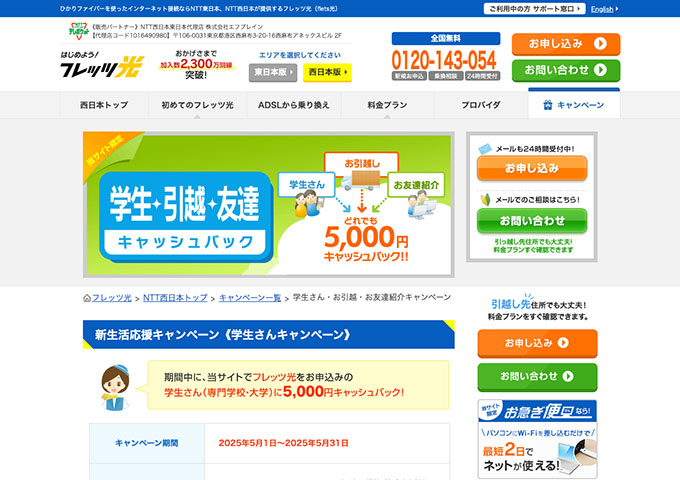Viewport: 680px width, 480px height.
Task: Click the arrow icon on lower sidebar お申し込み button
Action: click(563, 343)
